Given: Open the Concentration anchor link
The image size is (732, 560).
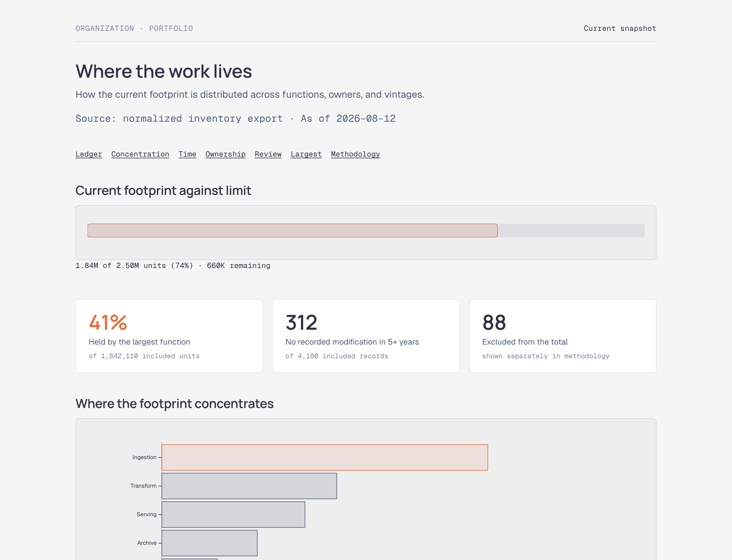Looking at the screenshot, I should click(x=140, y=154).
